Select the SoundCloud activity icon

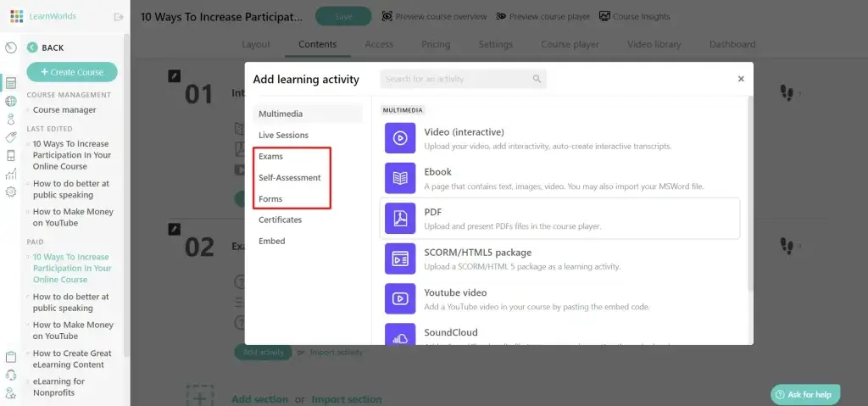click(x=400, y=334)
